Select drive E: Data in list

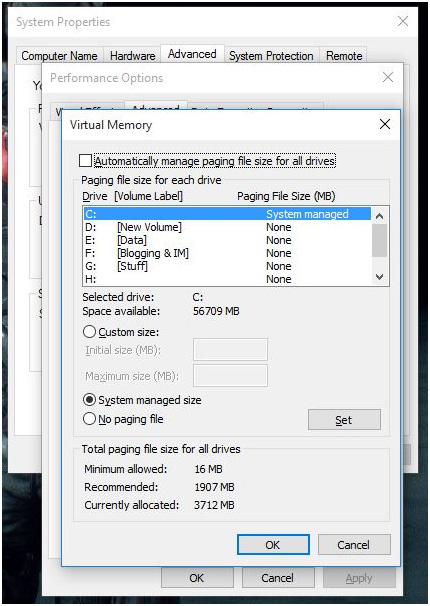tap(227, 240)
